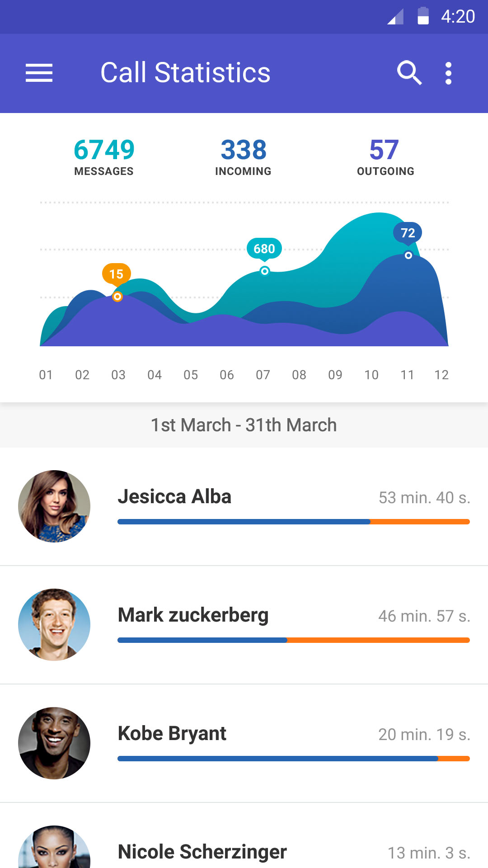The image size is (488, 868).
Task: Open the 1st March - 31th March date range
Action: point(244,425)
